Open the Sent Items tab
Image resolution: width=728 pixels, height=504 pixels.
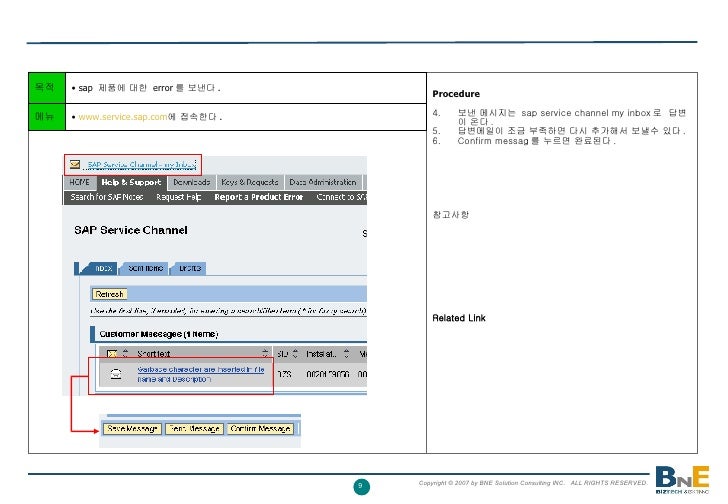(x=145, y=268)
